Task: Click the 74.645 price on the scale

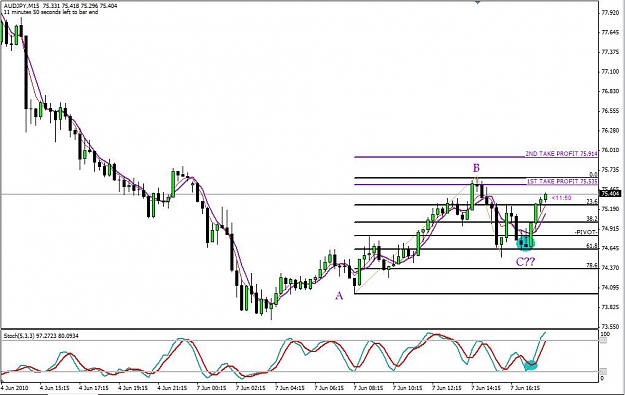Action: click(x=610, y=248)
